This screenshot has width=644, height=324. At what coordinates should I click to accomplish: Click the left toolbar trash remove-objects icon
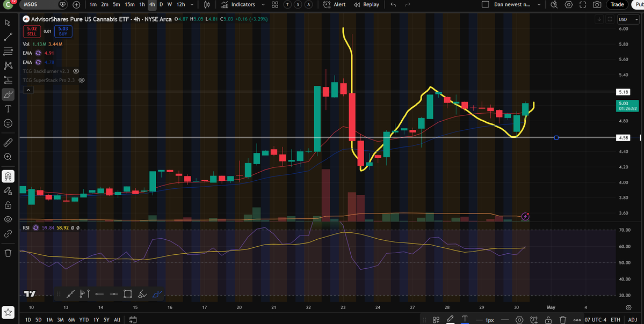point(8,253)
